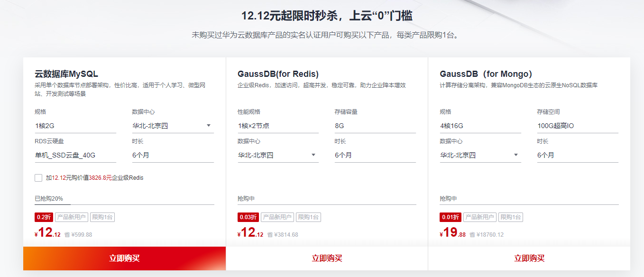
Task: Click the 0.01折 discount badge
Action: (451, 217)
